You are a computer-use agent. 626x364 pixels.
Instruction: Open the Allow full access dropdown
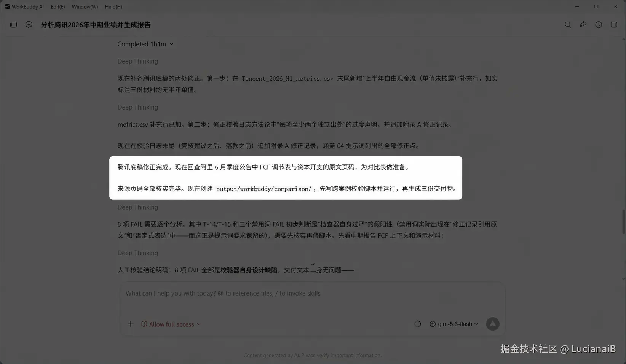(x=171, y=324)
